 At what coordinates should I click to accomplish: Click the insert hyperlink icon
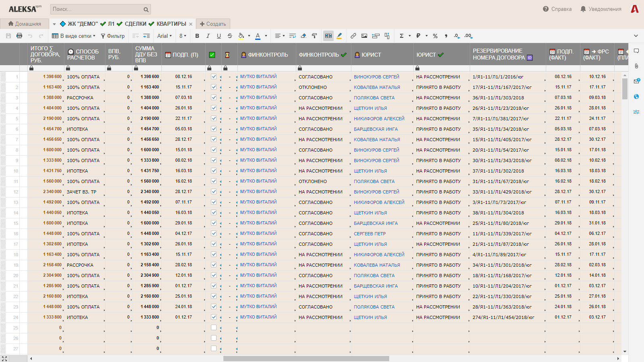353,36
